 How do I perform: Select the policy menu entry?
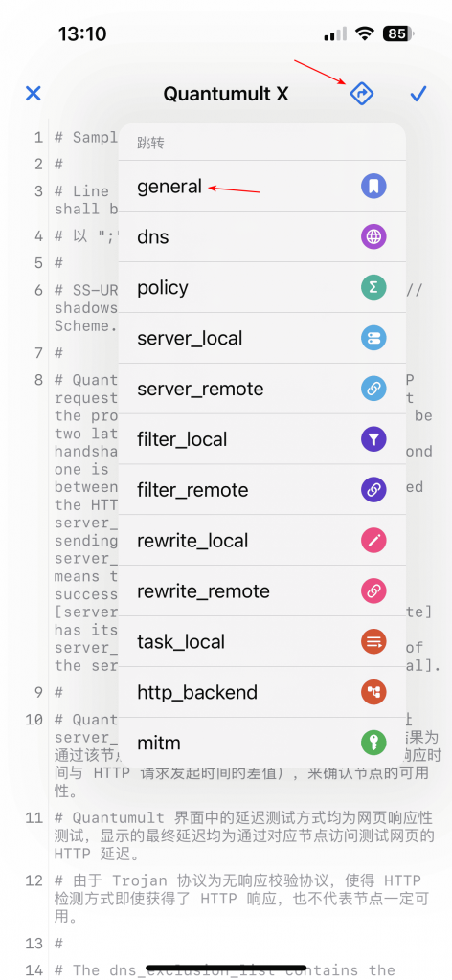click(262, 287)
